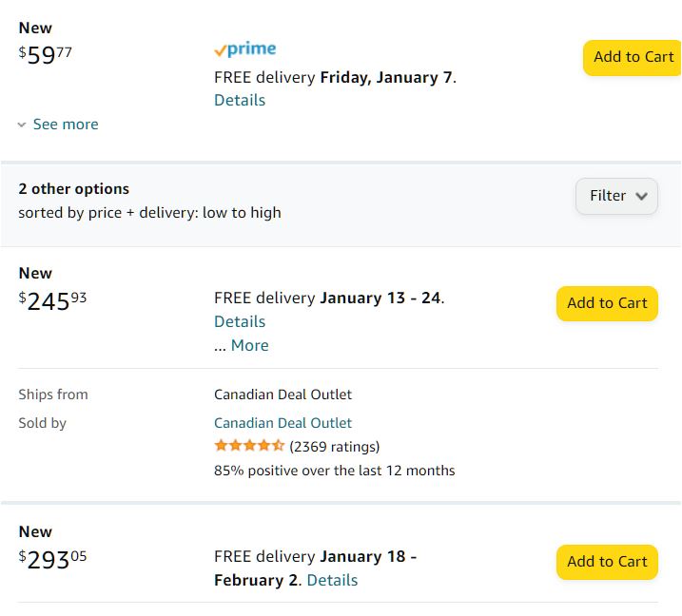Open Details for Friday, January 7 delivery

240,100
